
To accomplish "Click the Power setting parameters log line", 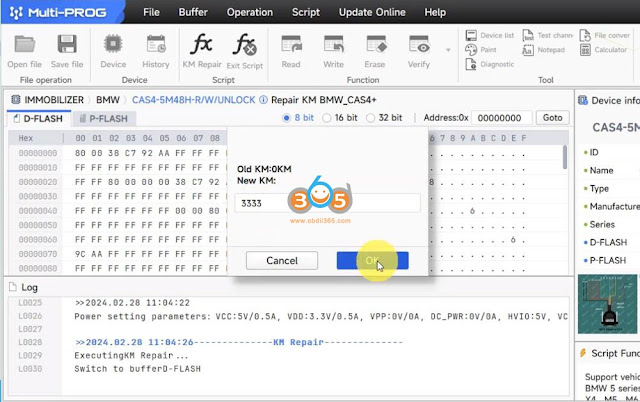I will coord(320,316).
